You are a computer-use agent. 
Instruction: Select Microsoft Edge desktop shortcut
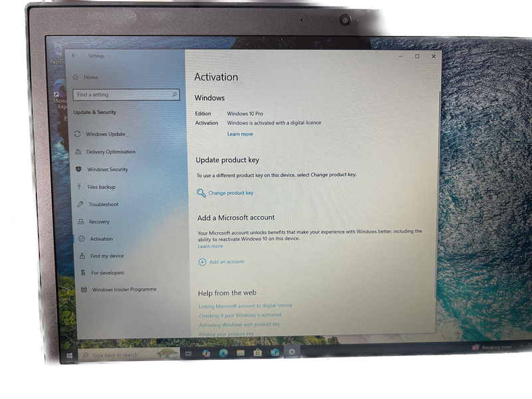coord(60,94)
